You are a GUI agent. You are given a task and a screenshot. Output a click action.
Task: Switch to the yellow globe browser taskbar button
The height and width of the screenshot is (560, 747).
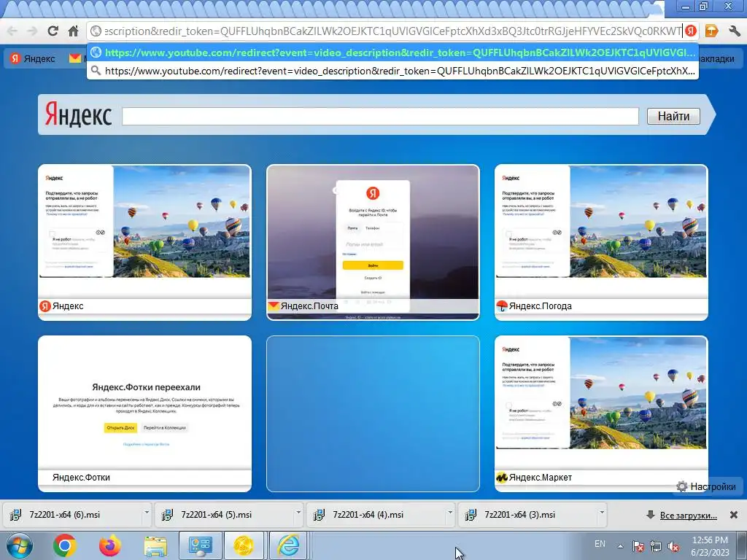click(x=243, y=545)
